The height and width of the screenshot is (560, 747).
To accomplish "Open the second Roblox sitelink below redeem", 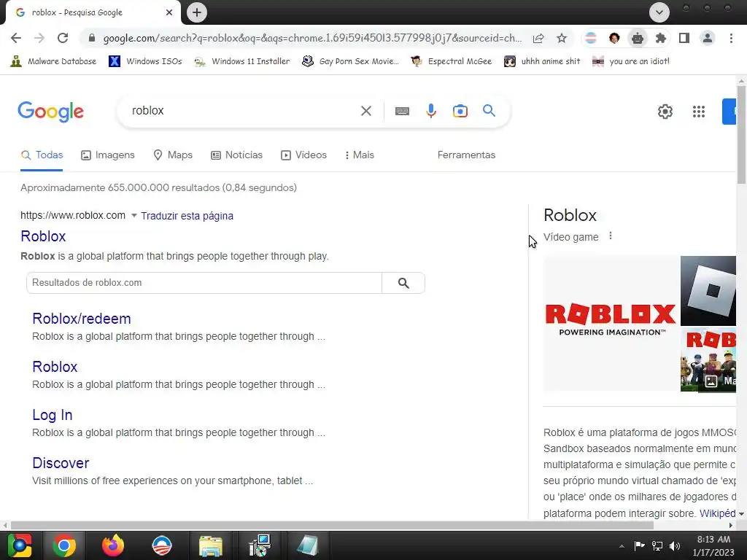I will click(x=55, y=367).
